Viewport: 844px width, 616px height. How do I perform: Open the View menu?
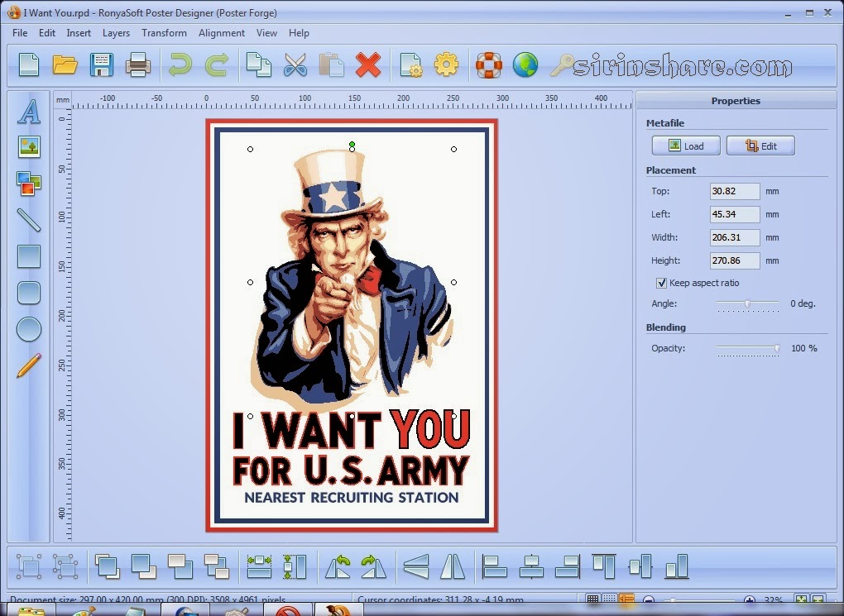click(266, 33)
